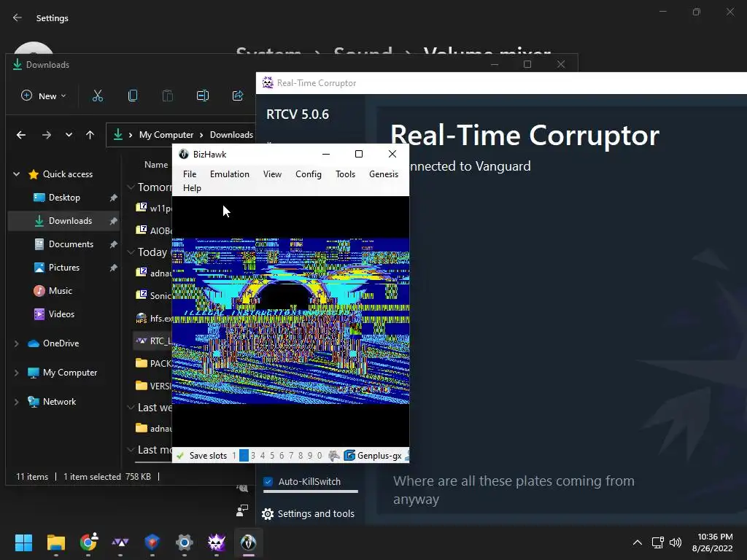747x560 pixels.
Task: Open the New menu in File Explorer
Action: [x=43, y=96]
